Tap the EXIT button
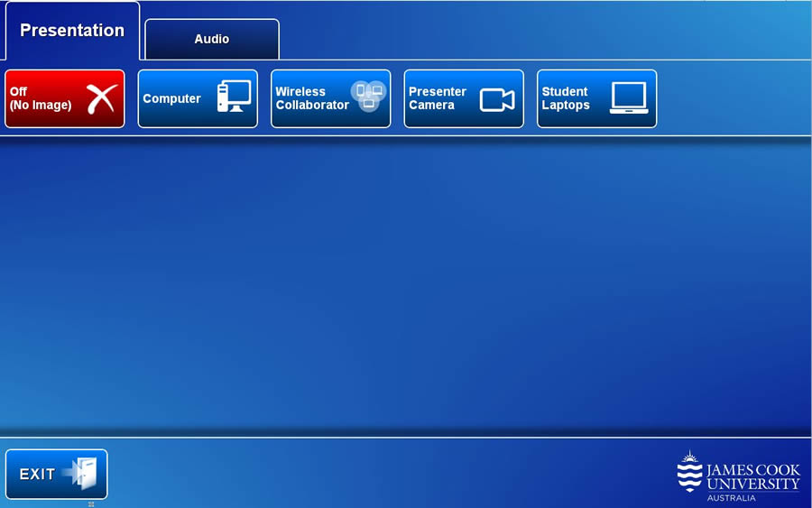 [57, 474]
